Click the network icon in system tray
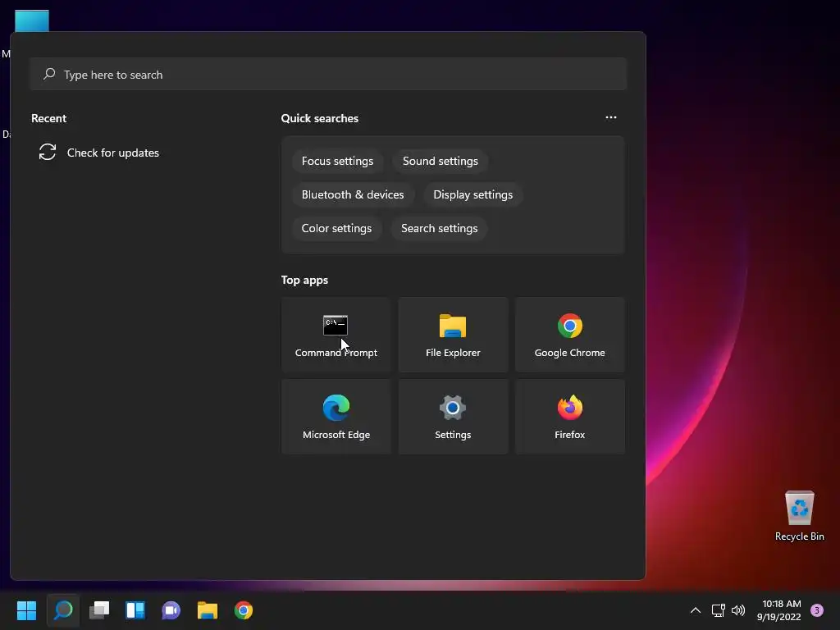Viewport: 840px width, 630px height. (718, 610)
